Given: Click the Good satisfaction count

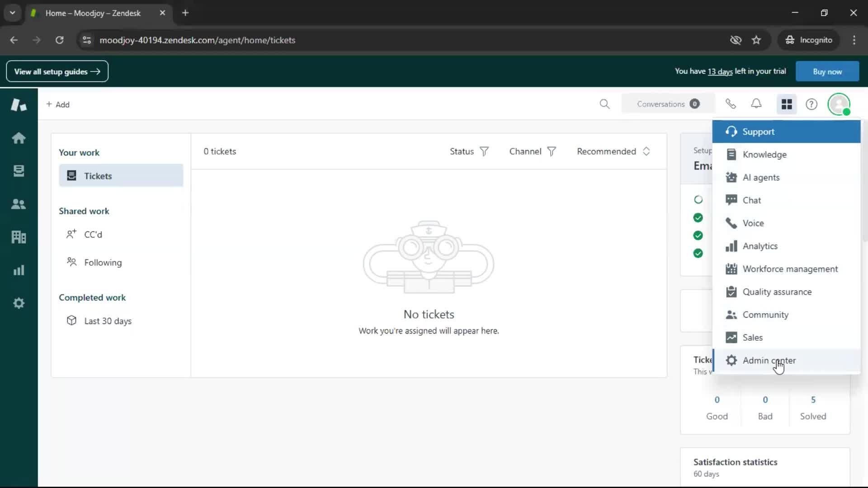Looking at the screenshot, I should click(717, 400).
